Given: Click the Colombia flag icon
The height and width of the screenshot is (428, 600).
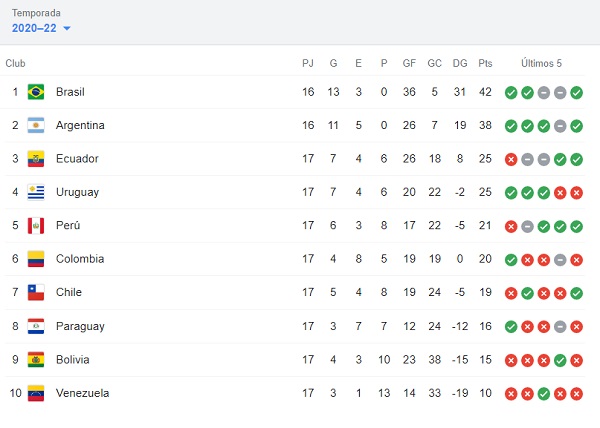Looking at the screenshot, I should tap(36, 259).
